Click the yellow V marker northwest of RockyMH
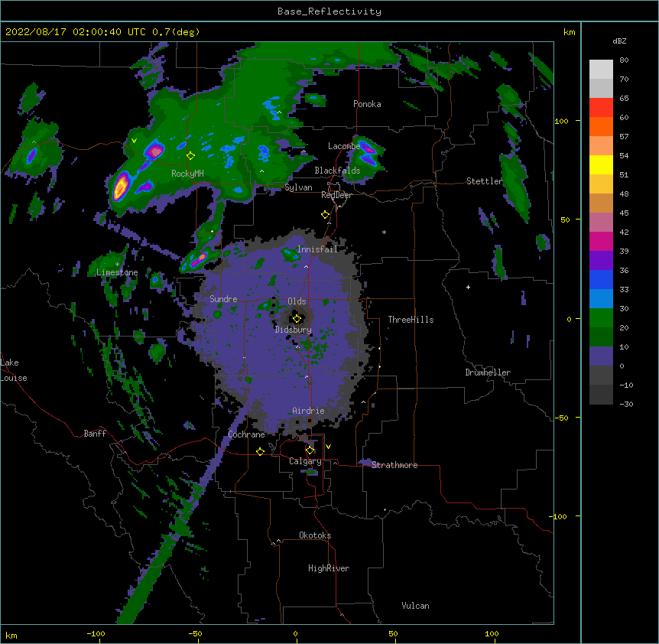Viewport: 659px width, 644px height. 134,141
